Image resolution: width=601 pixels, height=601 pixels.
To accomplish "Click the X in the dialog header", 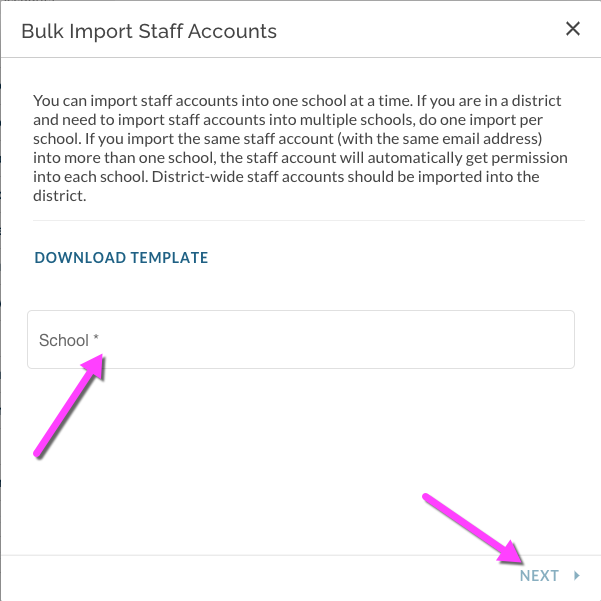I will [573, 29].
